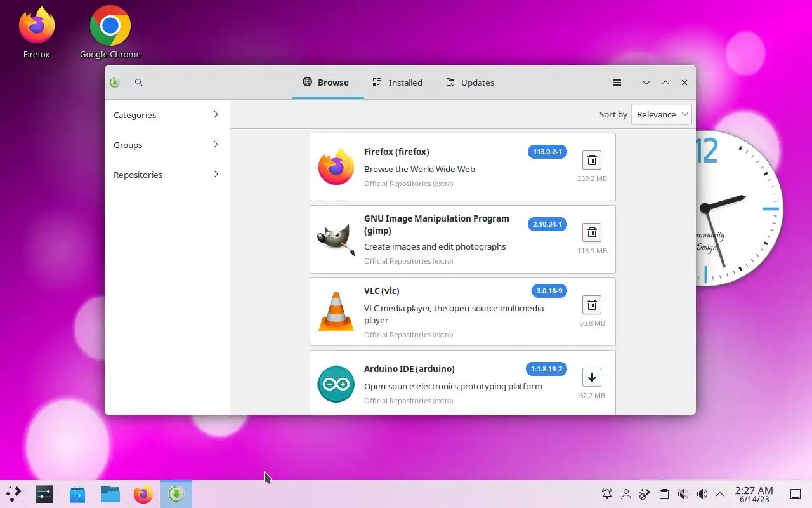Screen dimensions: 812x508
Task: Launch Firefox from the taskbar
Action: click(143, 494)
